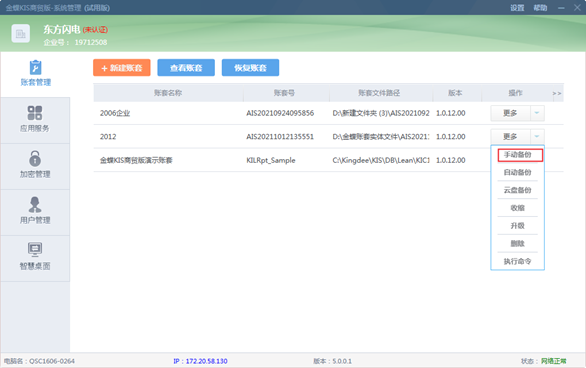Click version 1.0.12.00 in 2006企业 row
Viewport: 586px width, 368px height.
click(451, 113)
